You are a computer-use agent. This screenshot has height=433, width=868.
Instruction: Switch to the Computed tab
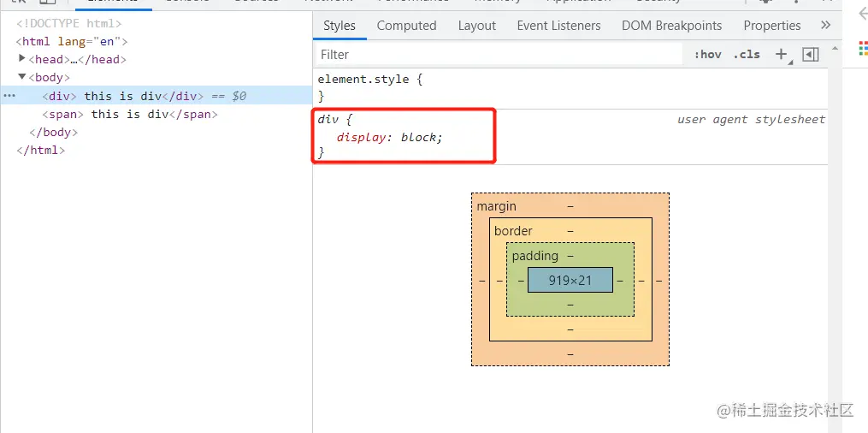pyautogui.click(x=406, y=26)
